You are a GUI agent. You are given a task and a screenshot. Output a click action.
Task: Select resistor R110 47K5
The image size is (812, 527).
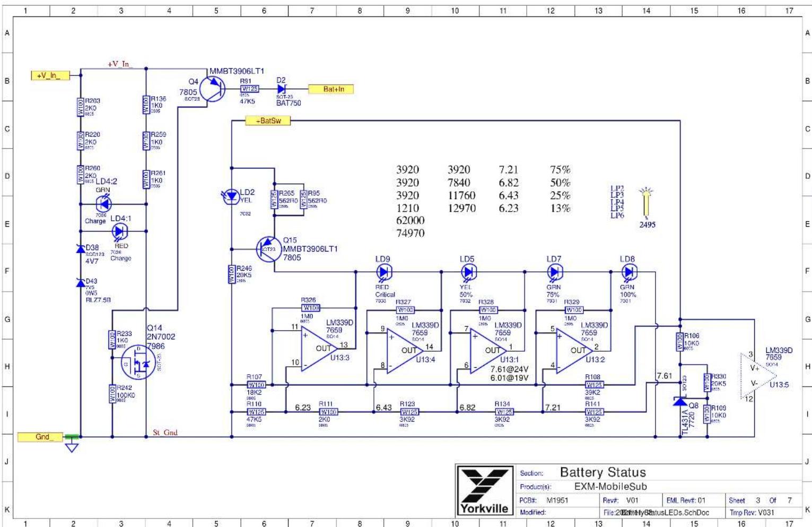(x=256, y=412)
